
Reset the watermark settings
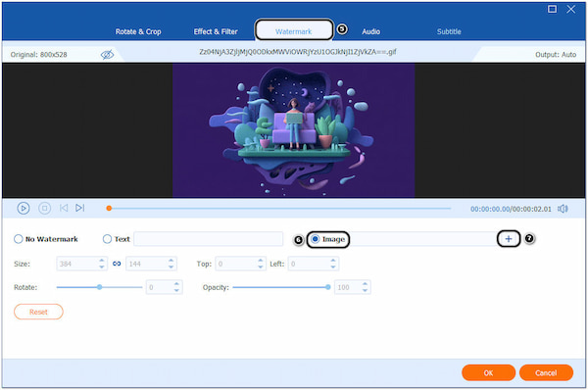(38, 312)
